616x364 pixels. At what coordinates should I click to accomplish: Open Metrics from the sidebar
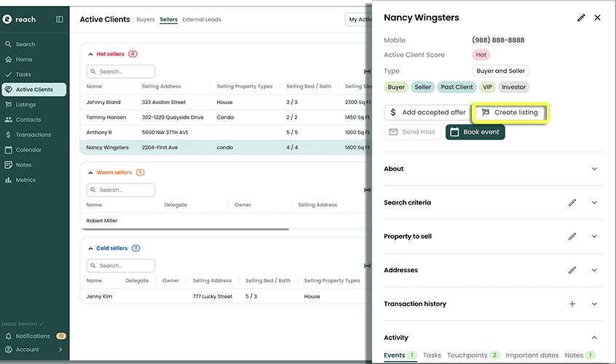tap(25, 180)
